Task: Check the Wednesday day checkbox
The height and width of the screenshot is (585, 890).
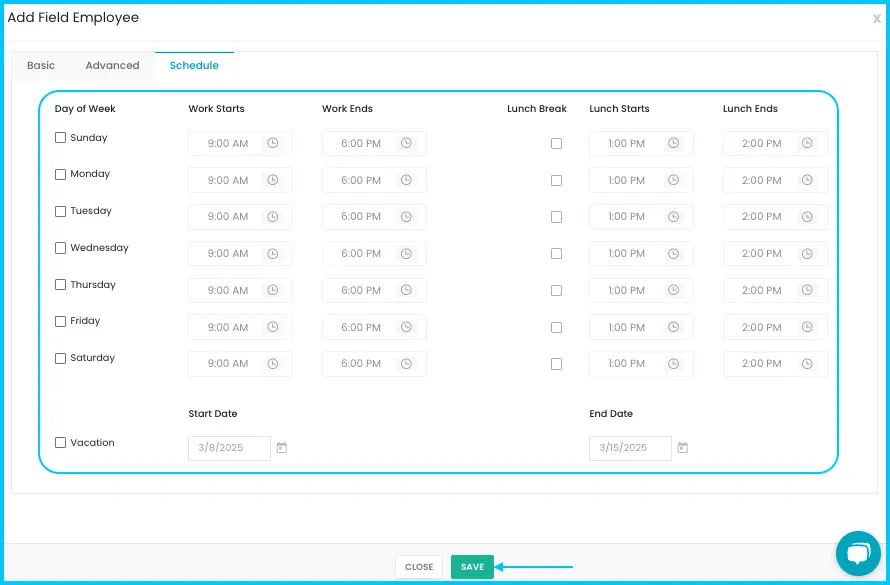Action: point(60,248)
